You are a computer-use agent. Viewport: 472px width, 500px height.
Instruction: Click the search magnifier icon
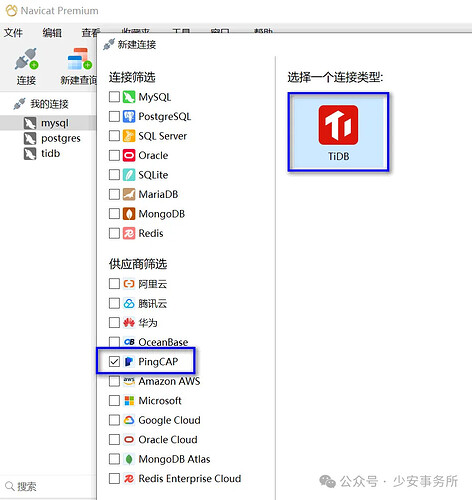(x=10, y=486)
